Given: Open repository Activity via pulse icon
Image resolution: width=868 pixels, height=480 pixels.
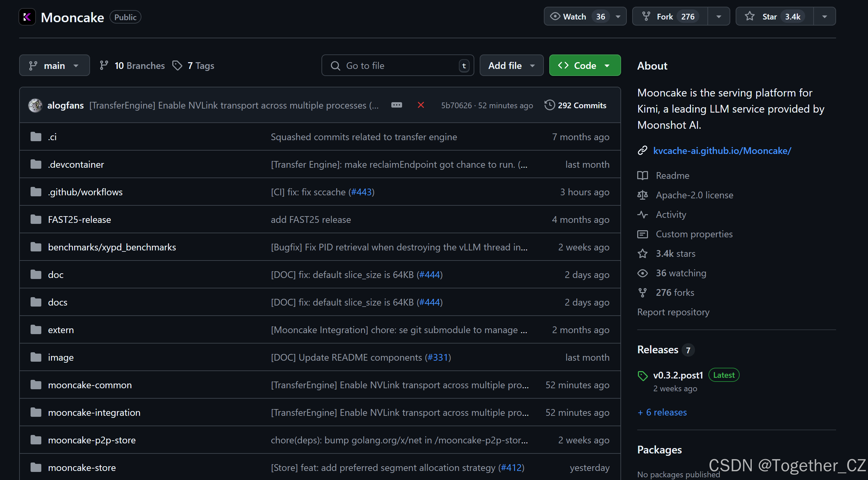Looking at the screenshot, I should tap(643, 214).
